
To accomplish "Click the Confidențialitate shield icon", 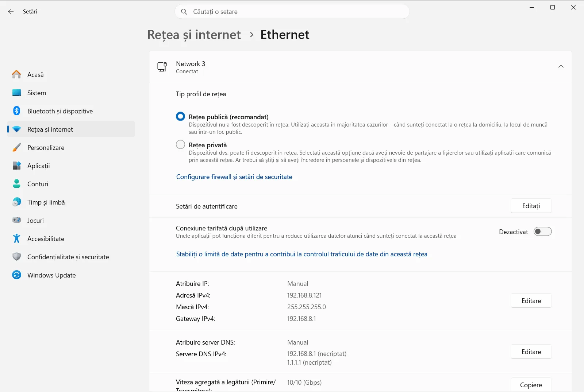I will pos(16,257).
